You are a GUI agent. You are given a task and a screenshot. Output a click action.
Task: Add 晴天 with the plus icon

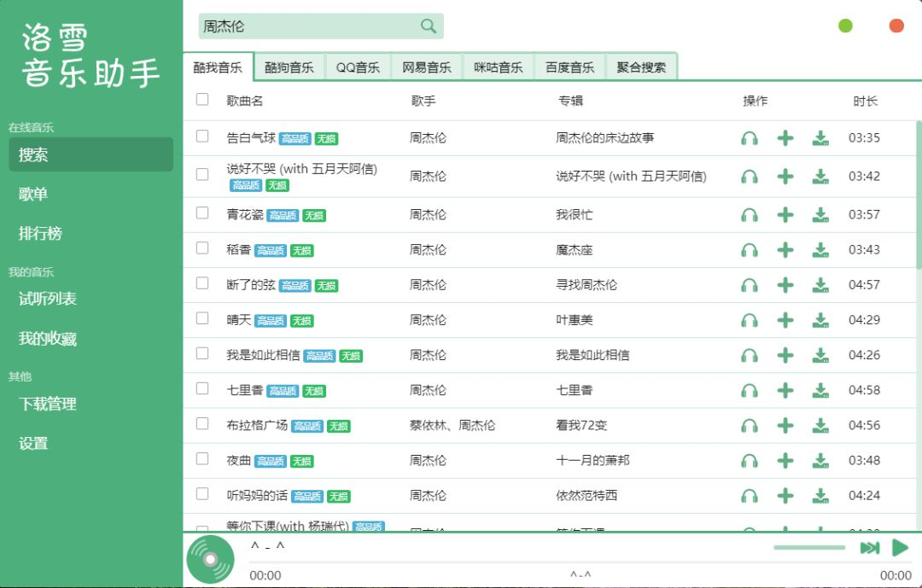click(x=785, y=320)
